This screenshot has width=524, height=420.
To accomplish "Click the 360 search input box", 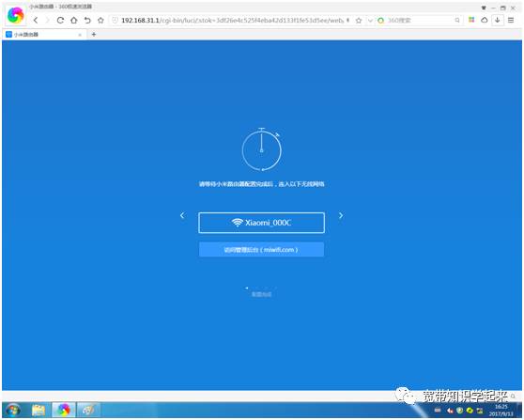I will [x=420, y=21].
